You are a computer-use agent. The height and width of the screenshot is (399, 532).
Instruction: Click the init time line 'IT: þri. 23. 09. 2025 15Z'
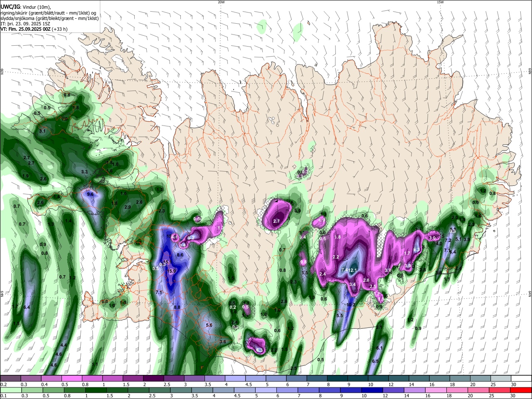coord(26,24)
